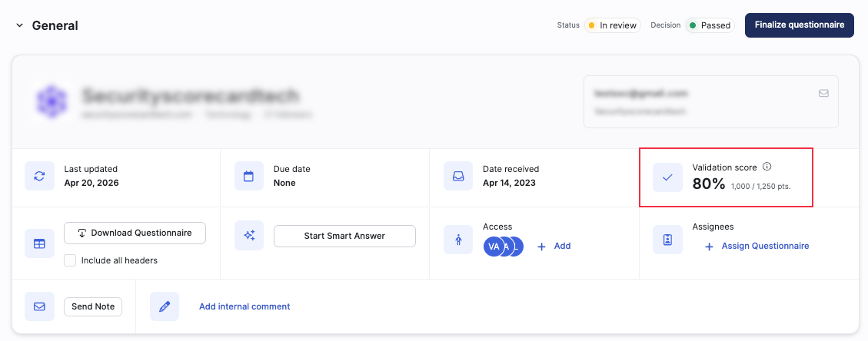The height and width of the screenshot is (341, 868).
Task: Click the Apr 20, 2026 date
Action: (91, 183)
